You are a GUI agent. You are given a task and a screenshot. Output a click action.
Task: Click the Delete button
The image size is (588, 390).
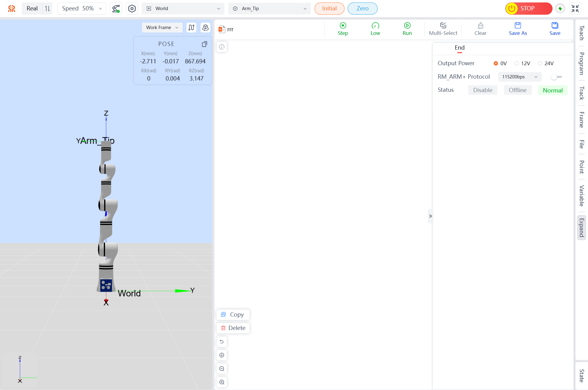pyautogui.click(x=233, y=328)
